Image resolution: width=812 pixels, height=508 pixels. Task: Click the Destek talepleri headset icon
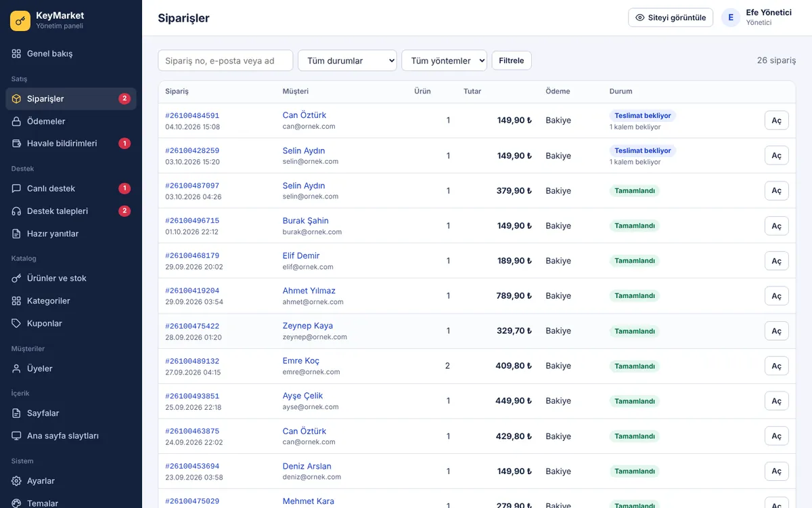click(x=17, y=211)
